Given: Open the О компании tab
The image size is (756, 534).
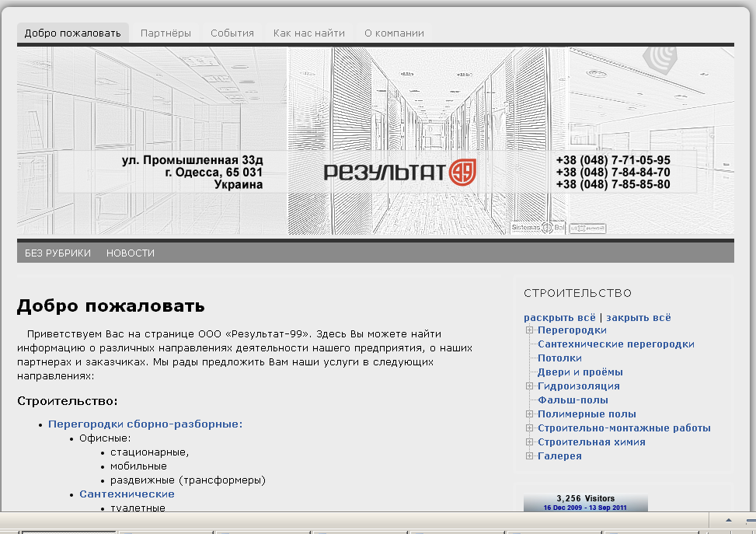Looking at the screenshot, I should (394, 33).
